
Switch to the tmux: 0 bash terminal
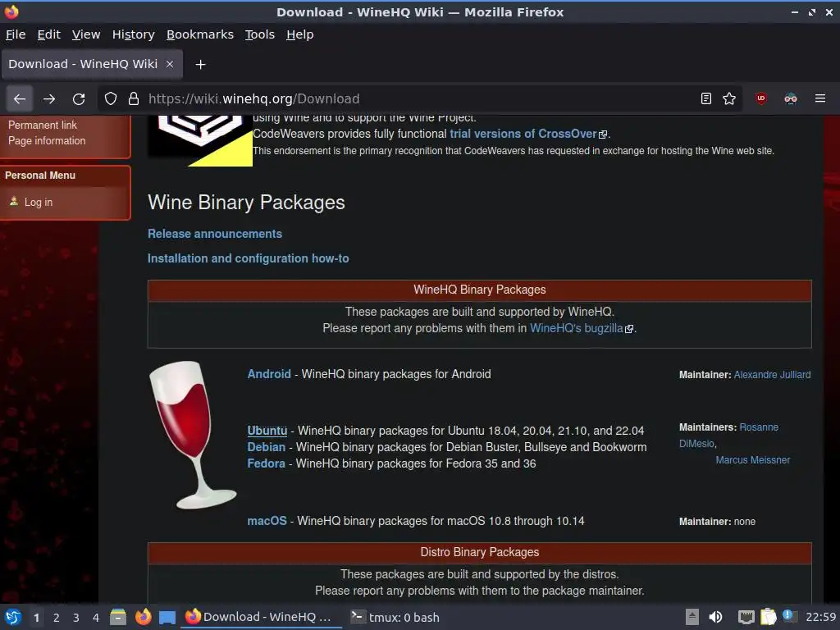[x=395, y=617]
